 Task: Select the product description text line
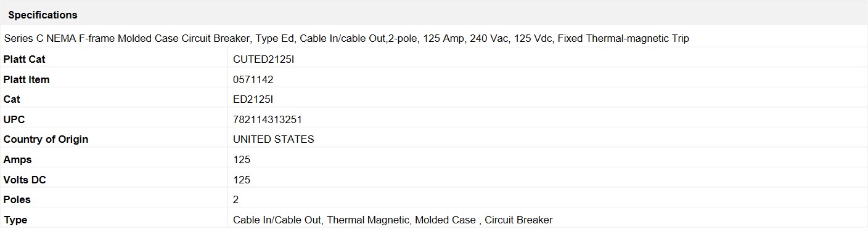(x=346, y=38)
